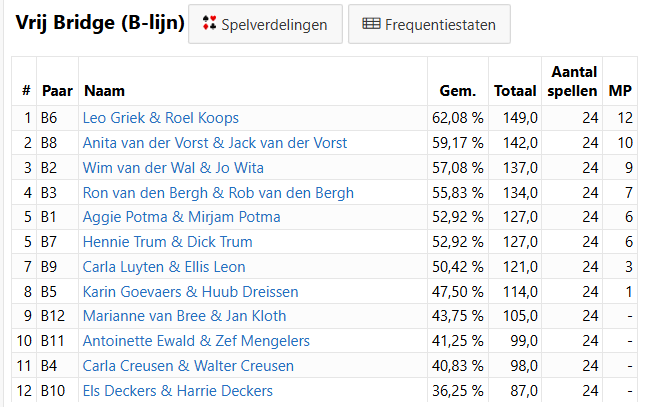The width and height of the screenshot is (657, 407).
Task: Click the Totaal column header
Action: click(515, 91)
